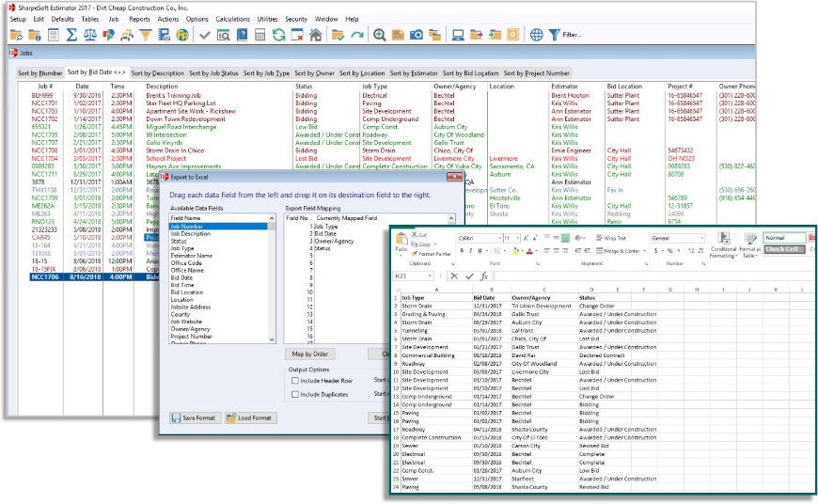The image size is (818, 504).
Task: Click the Excel Bold icon
Action: (x=462, y=251)
